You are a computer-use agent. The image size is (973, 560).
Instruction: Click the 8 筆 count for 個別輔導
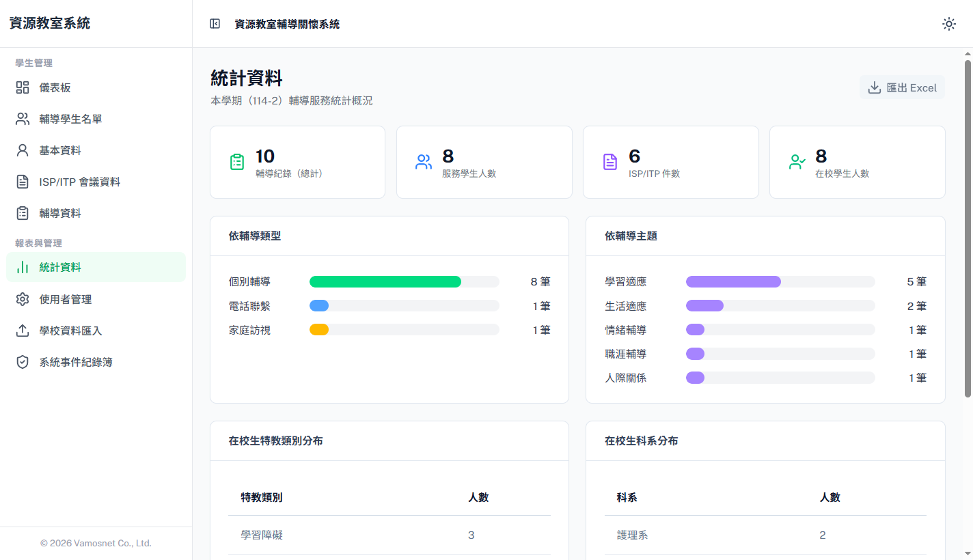click(x=540, y=281)
